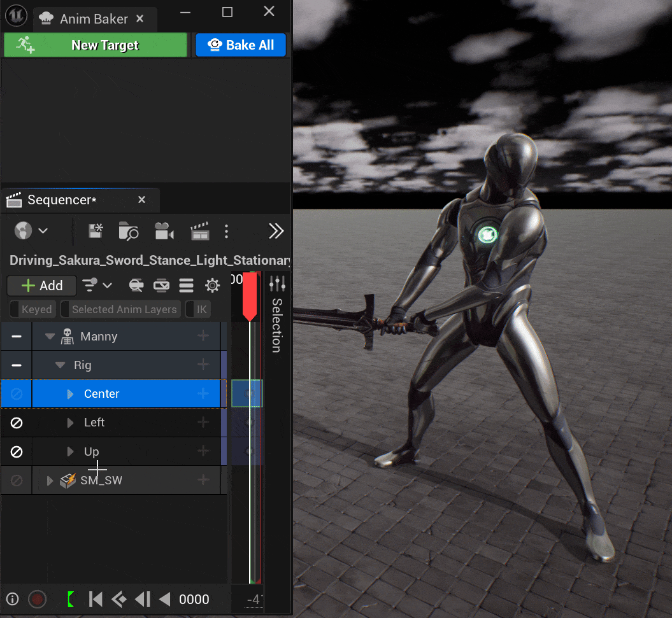Step to the previous key
The height and width of the screenshot is (618, 672).
[x=119, y=599]
